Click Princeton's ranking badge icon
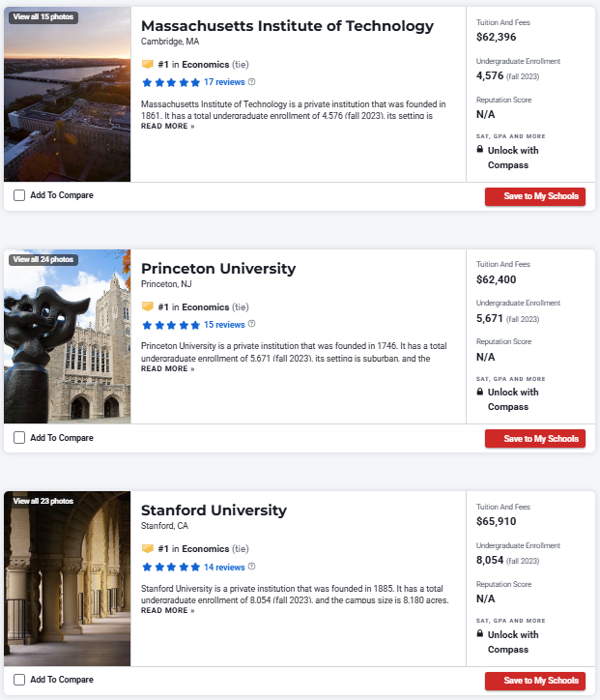The image size is (600, 700). coord(148,306)
